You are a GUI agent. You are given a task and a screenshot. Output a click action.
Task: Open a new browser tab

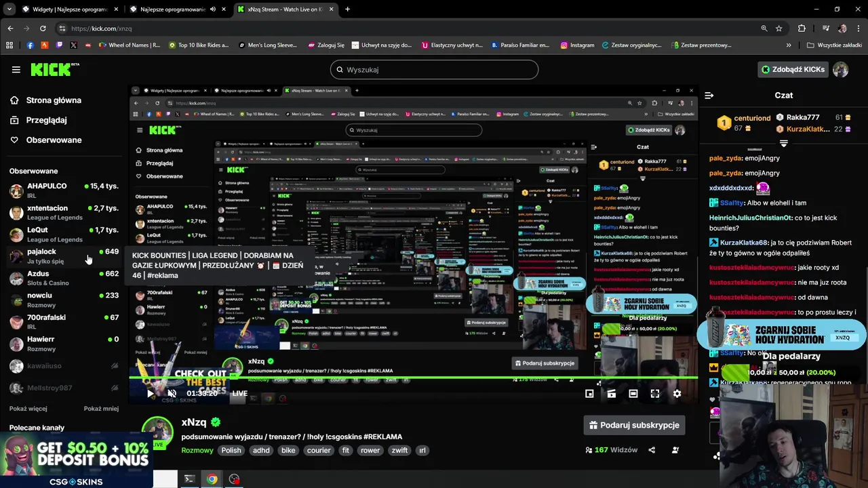348,9
